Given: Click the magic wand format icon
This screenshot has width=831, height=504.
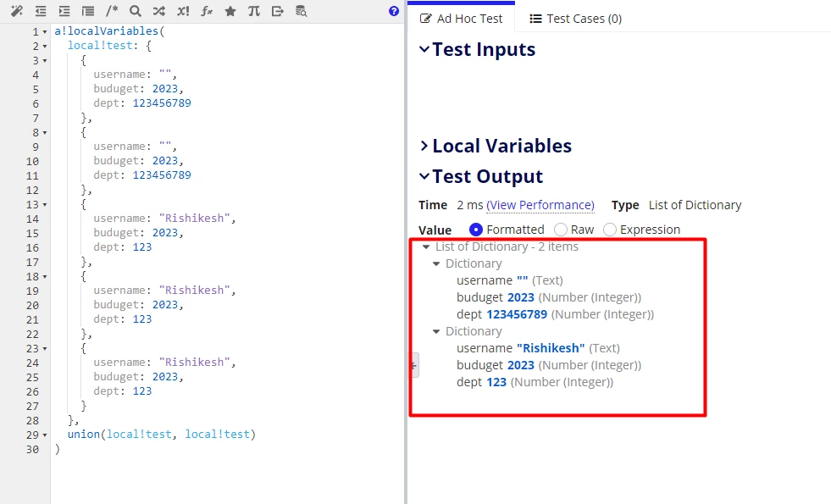Looking at the screenshot, I should pyautogui.click(x=17, y=11).
